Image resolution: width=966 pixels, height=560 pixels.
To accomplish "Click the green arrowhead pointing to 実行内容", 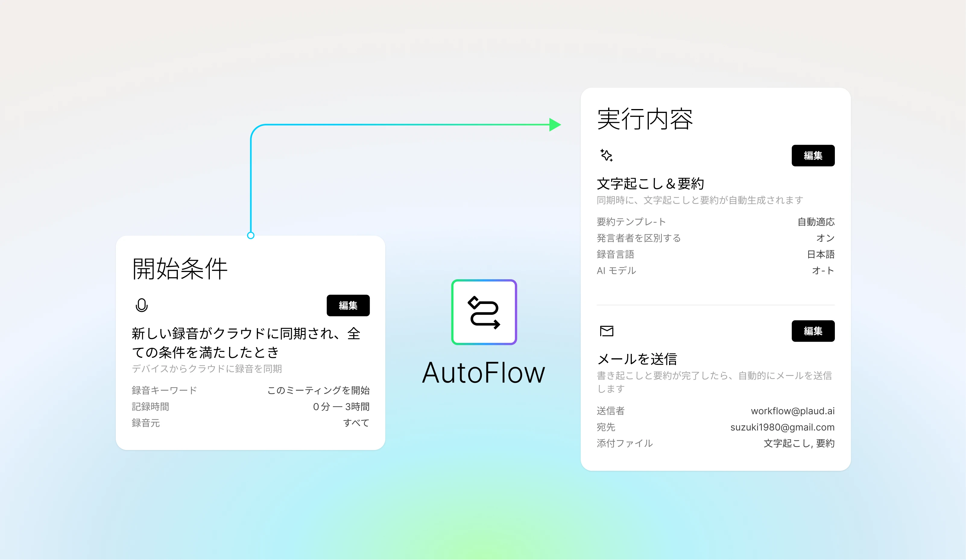I will coord(554,124).
